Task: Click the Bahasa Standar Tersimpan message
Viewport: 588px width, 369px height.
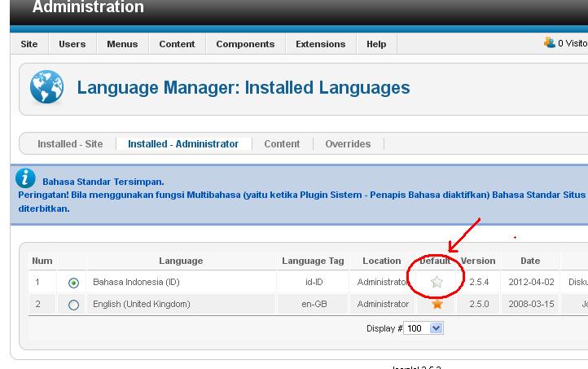Action: pyautogui.click(x=103, y=182)
